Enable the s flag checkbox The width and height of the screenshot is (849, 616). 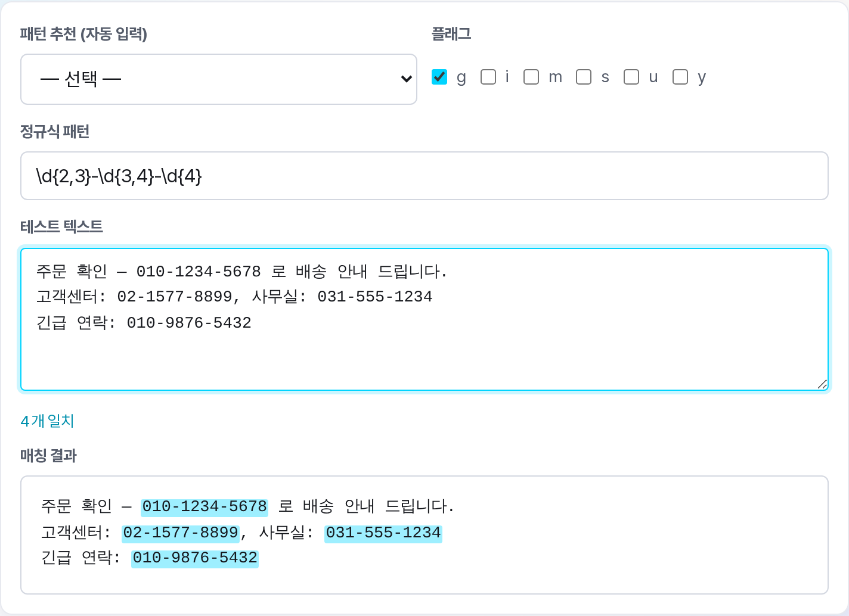[584, 77]
